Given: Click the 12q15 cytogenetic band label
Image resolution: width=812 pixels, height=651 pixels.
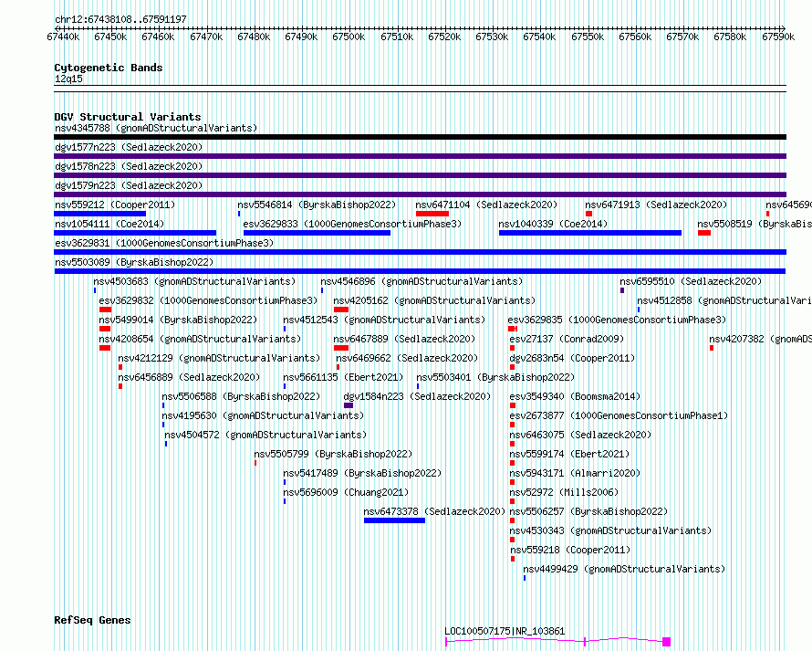Looking at the screenshot, I should [x=68, y=79].
